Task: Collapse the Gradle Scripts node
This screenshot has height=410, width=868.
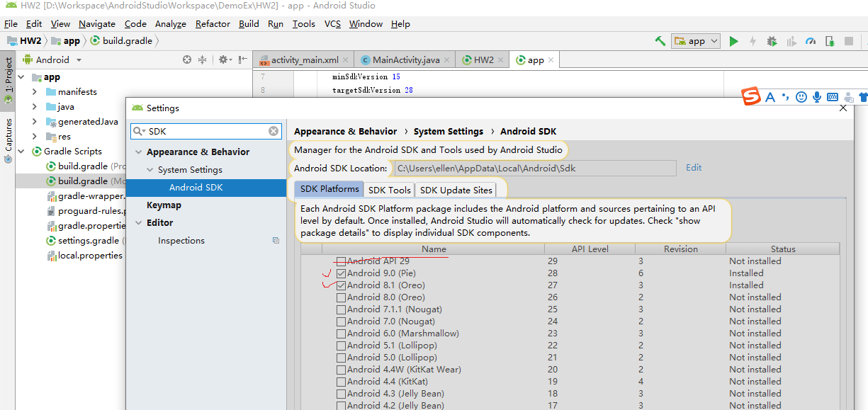Action: tap(21, 152)
